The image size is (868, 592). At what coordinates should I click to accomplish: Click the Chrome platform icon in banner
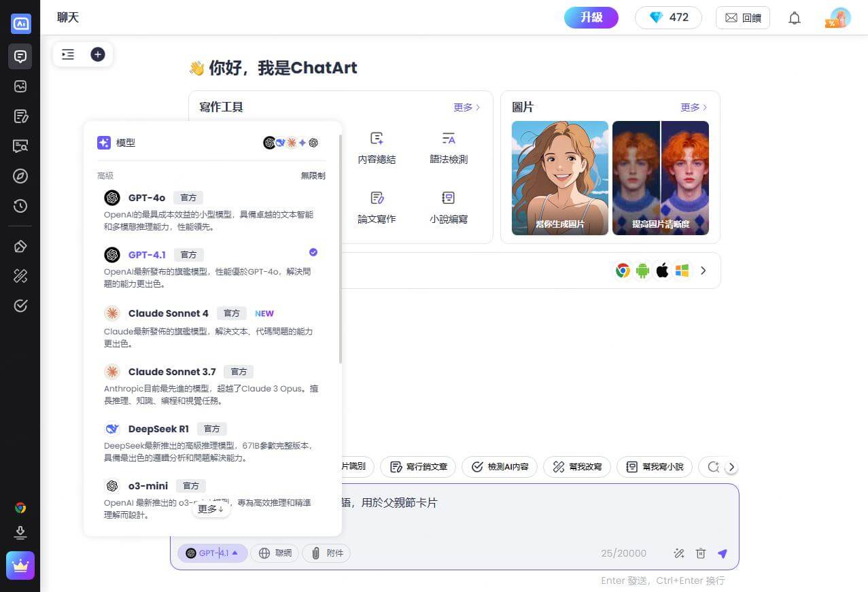pos(623,271)
